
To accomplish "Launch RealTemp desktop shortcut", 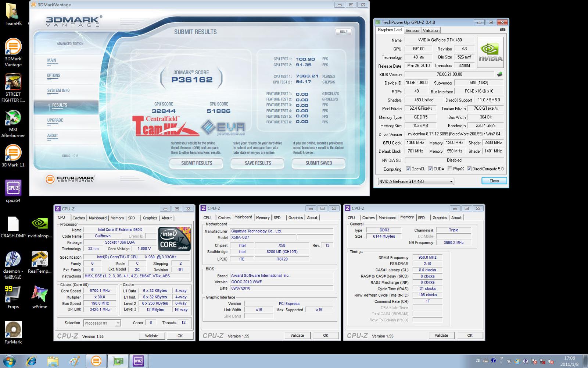I will pyautogui.click(x=40, y=262).
